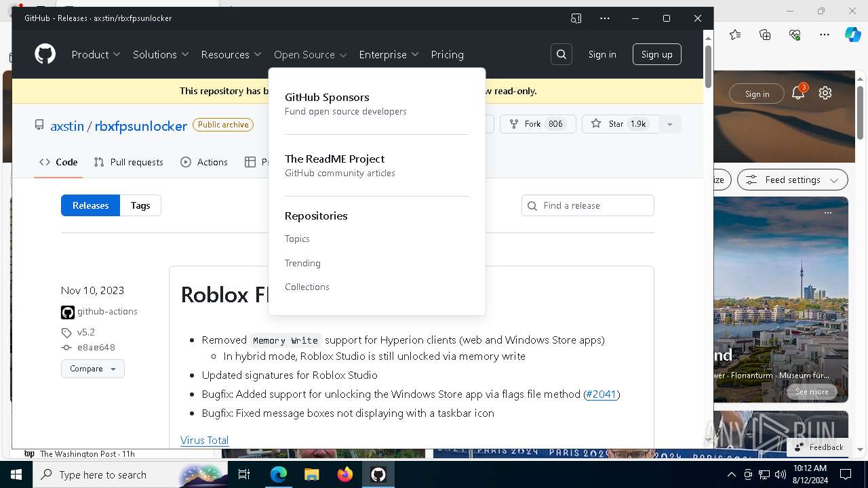Click the Sign up button
Screen dimensions: 868x488
(657, 54)
